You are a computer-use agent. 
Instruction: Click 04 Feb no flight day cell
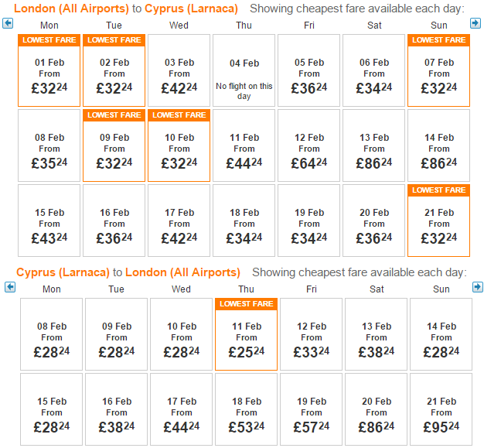pos(244,70)
